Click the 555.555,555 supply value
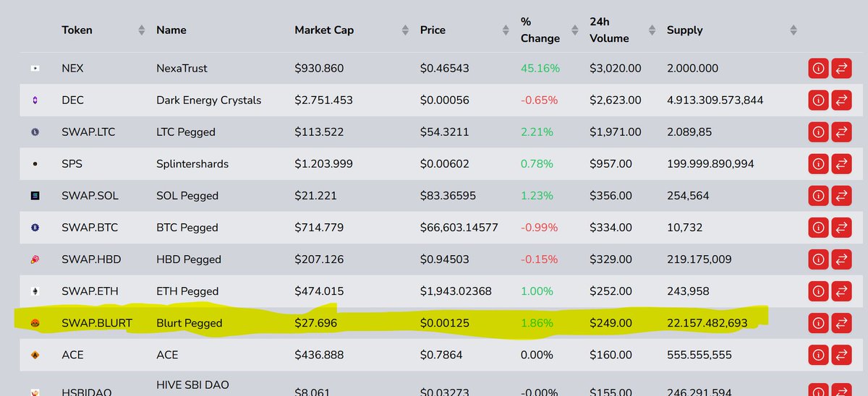868x396 pixels. point(699,355)
